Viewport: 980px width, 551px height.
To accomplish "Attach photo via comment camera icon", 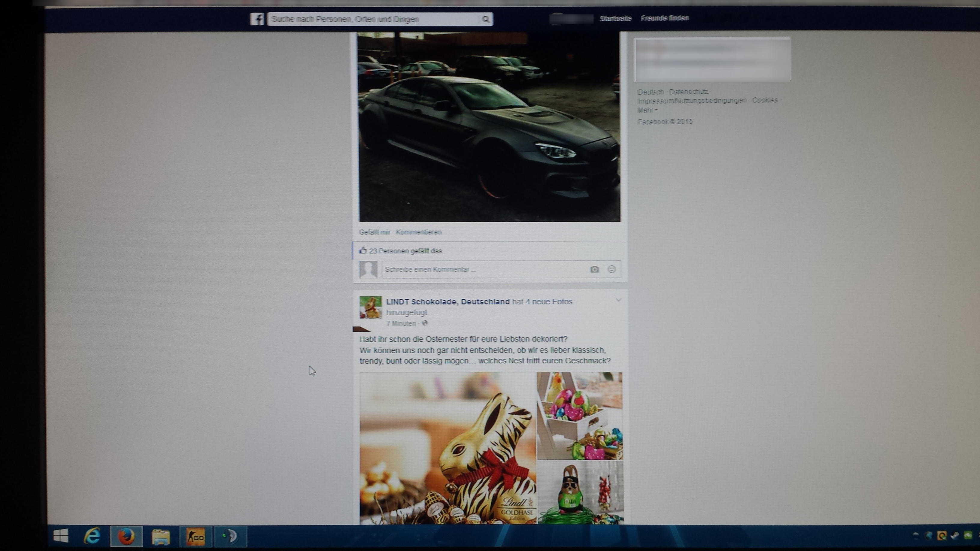I will click(x=594, y=270).
